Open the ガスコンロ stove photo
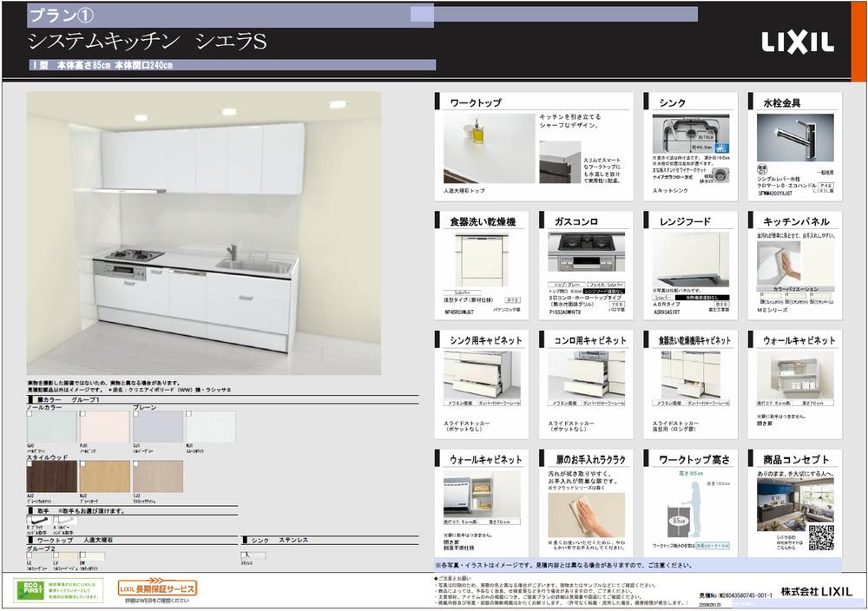The height and width of the screenshot is (611, 868). [586, 252]
